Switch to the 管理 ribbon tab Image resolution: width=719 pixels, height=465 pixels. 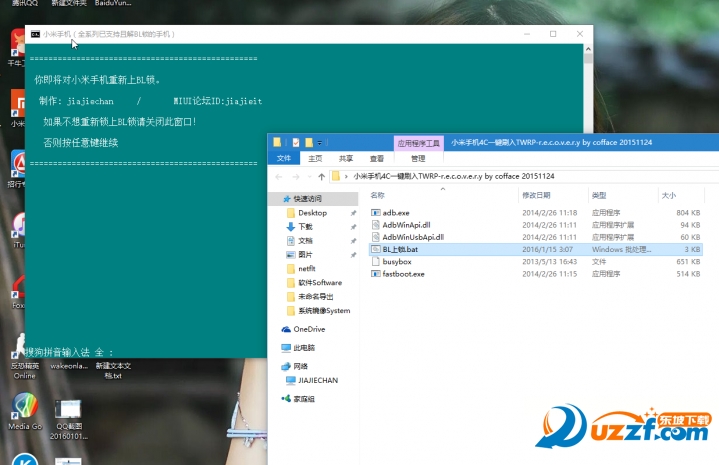tap(418, 159)
